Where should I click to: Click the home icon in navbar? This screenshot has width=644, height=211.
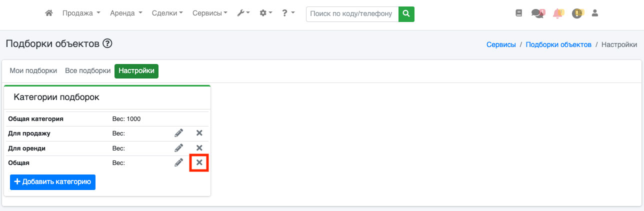click(x=49, y=13)
